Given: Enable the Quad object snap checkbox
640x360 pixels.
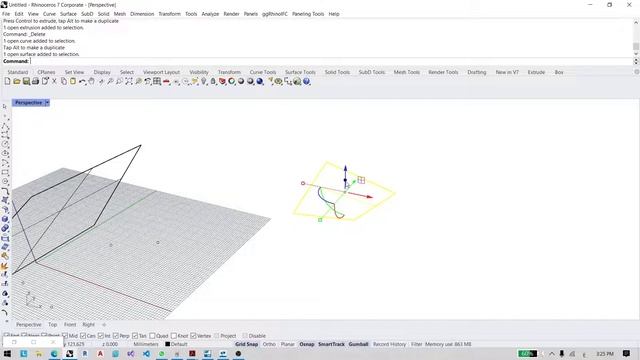Looking at the screenshot, I should (152, 336).
